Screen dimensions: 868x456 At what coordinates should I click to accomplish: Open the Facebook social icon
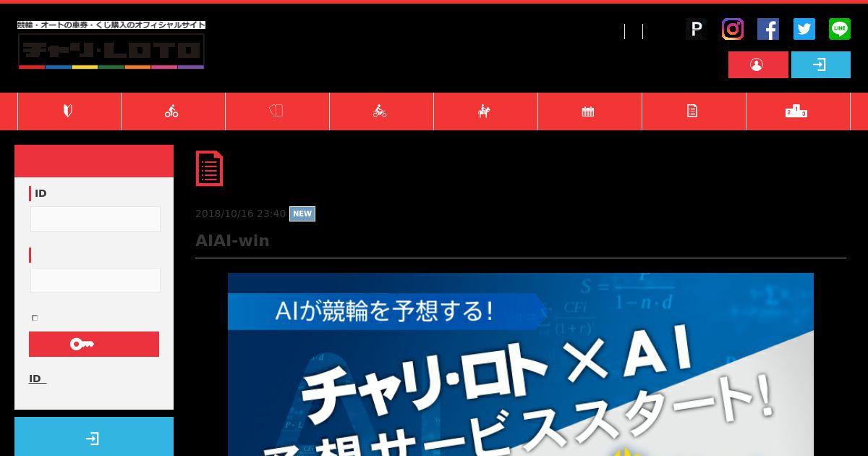(x=768, y=29)
